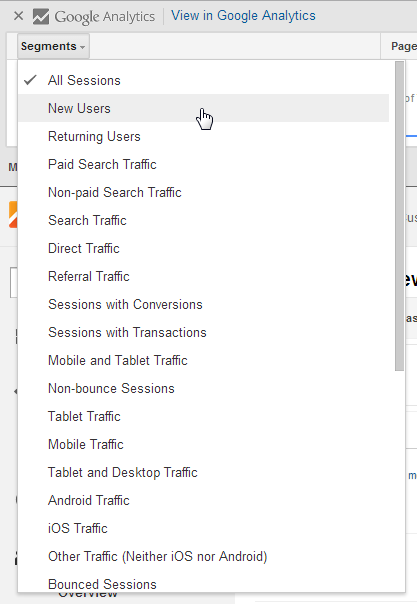The width and height of the screenshot is (417, 604).
Task: Pick the Referral Traffic segment
Action: click(x=203, y=276)
